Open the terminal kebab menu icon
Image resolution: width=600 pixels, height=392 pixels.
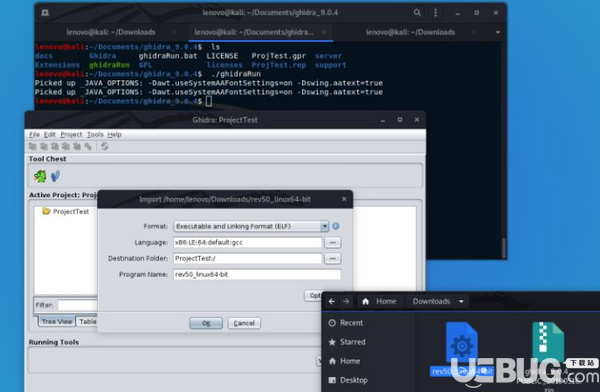coord(435,13)
